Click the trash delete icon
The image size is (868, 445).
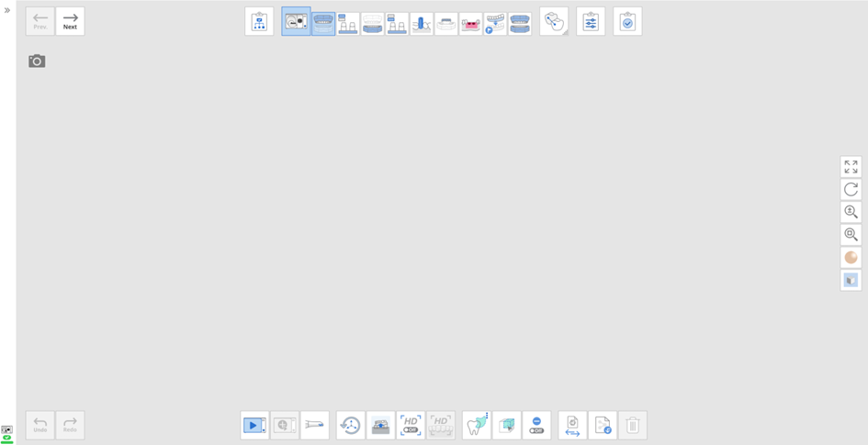point(632,425)
